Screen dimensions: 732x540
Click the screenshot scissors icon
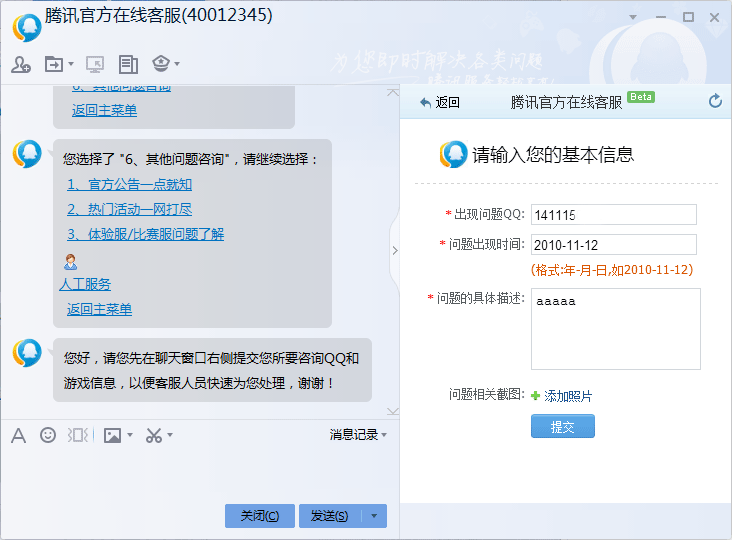pos(154,435)
